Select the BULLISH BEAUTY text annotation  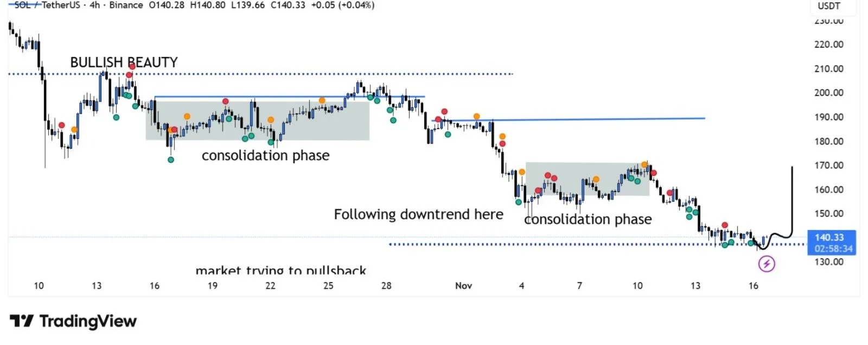tap(124, 62)
